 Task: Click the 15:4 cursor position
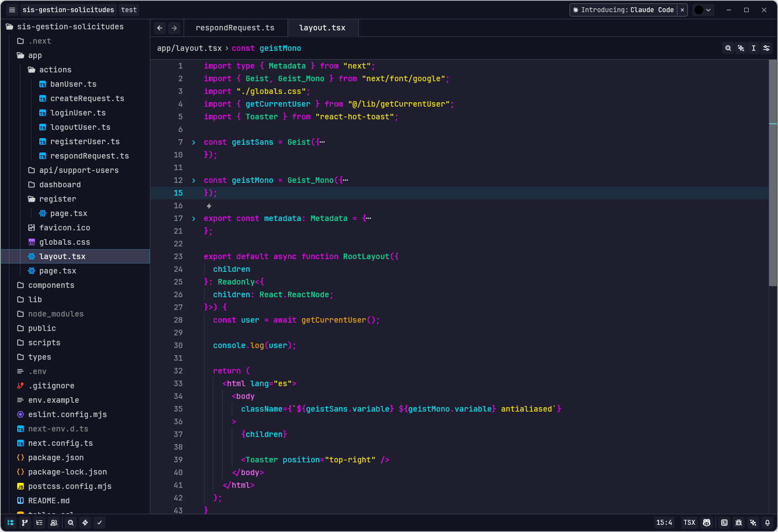[x=664, y=523]
